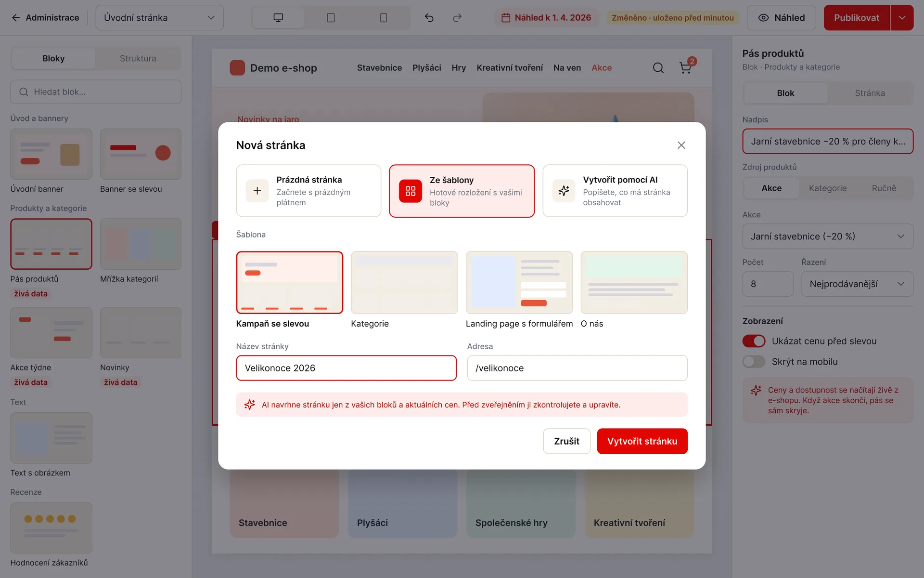The image size is (924, 578).
Task: Click the calendar icon in Náhled k 1. 4. 2026
Action: [506, 18]
